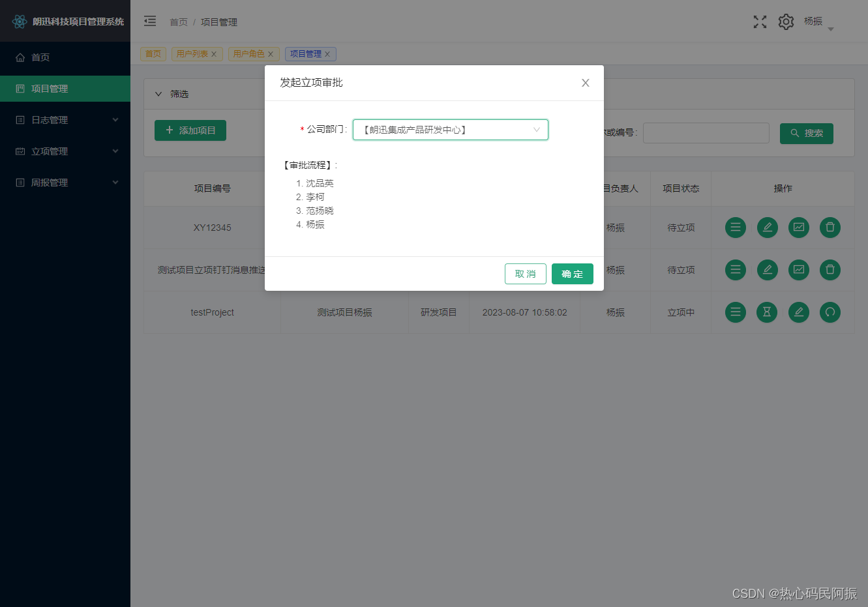The width and height of the screenshot is (868, 607).
Task: Click chart icon in 测试项目立项钉钉消息推送 row
Action: pyautogui.click(x=798, y=270)
